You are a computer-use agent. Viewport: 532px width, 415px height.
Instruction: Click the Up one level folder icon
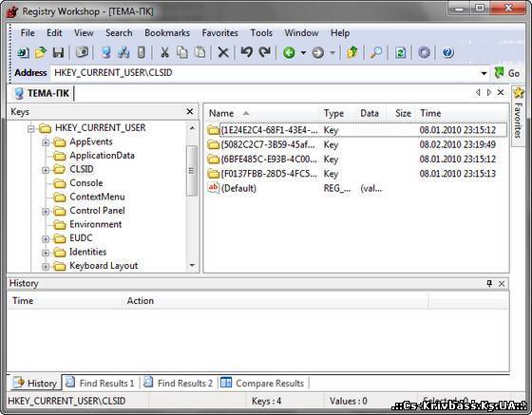(x=352, y=52)
